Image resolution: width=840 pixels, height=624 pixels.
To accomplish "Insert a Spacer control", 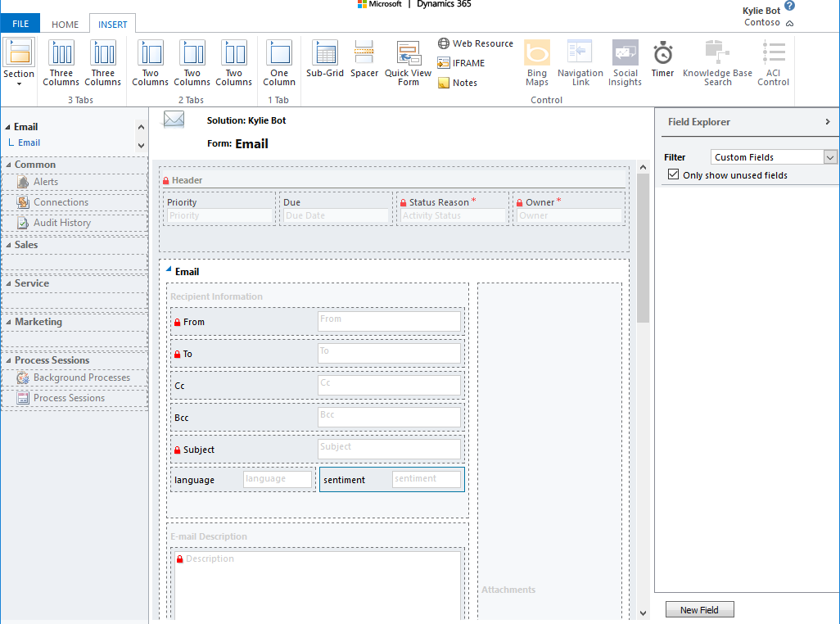I will [364, 59].
